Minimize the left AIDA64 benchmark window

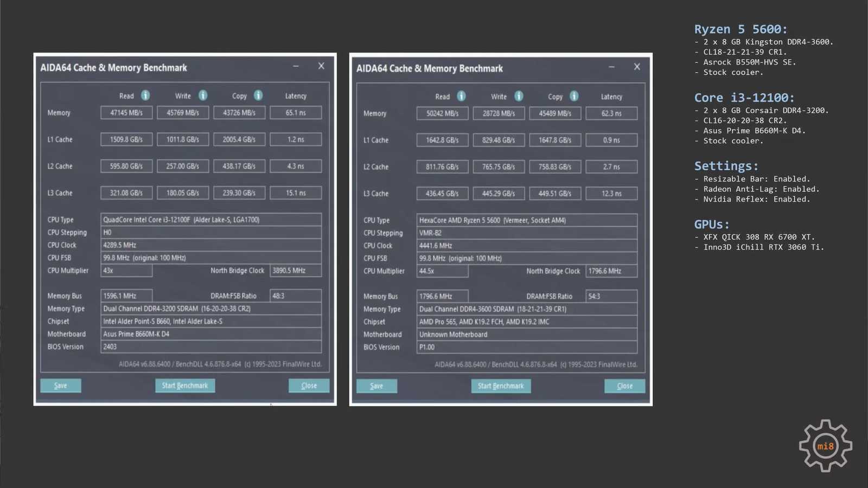point(296,66)
